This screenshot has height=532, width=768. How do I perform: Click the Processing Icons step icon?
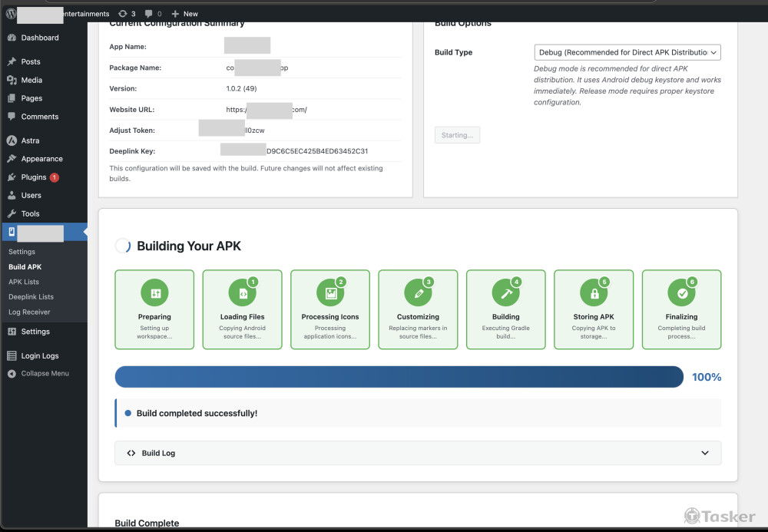(x=330, y=292)
